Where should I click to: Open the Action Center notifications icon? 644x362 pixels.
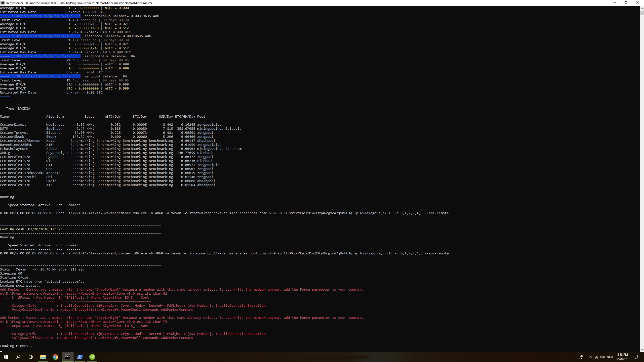[636, 357]
